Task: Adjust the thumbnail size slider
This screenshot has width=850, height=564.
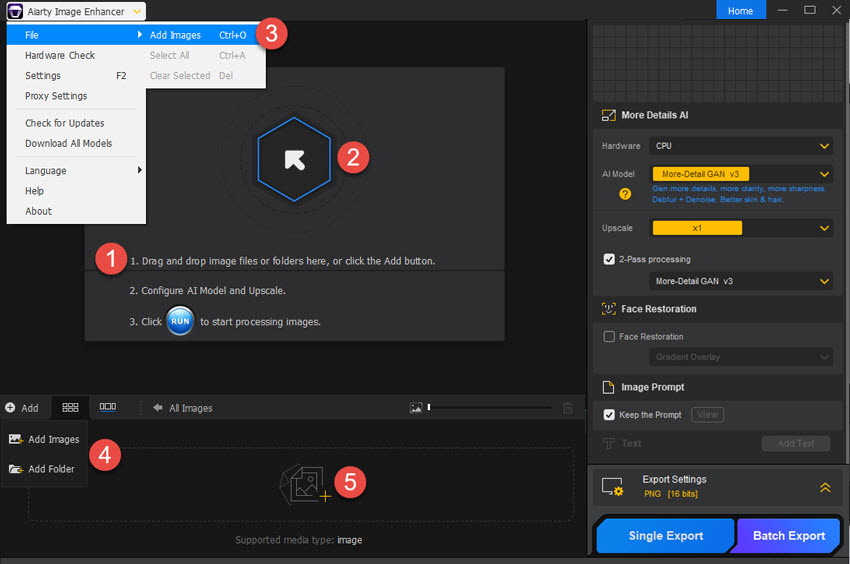Action: tap(490, 407)
